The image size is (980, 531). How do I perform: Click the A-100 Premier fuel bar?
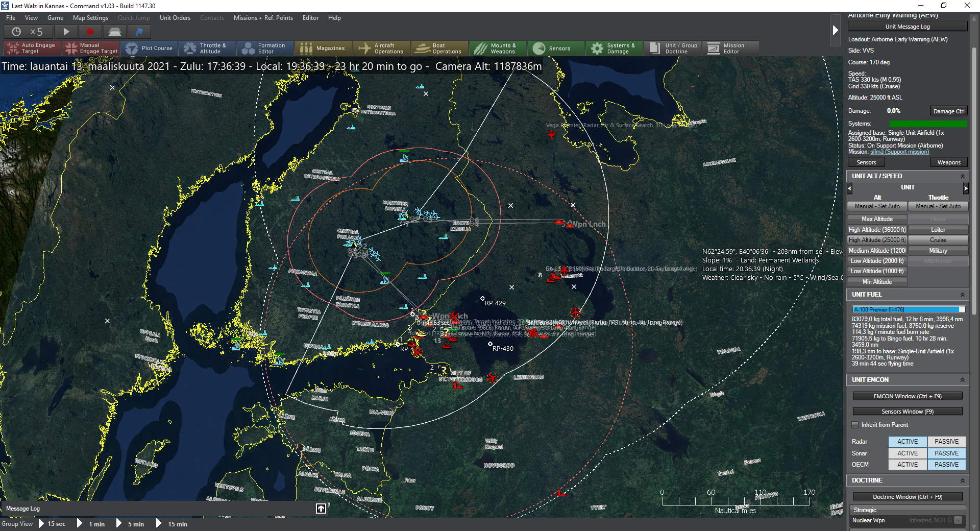pos(908,309)
